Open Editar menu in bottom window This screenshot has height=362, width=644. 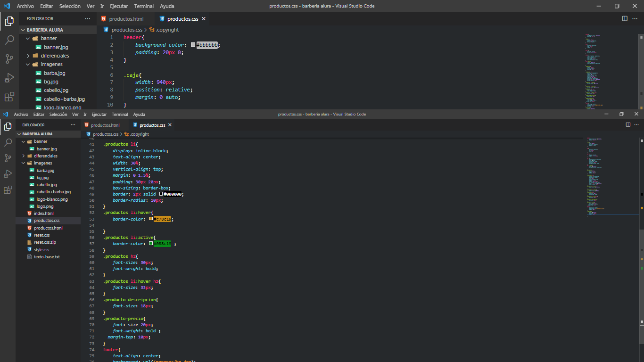coord(39,115)
